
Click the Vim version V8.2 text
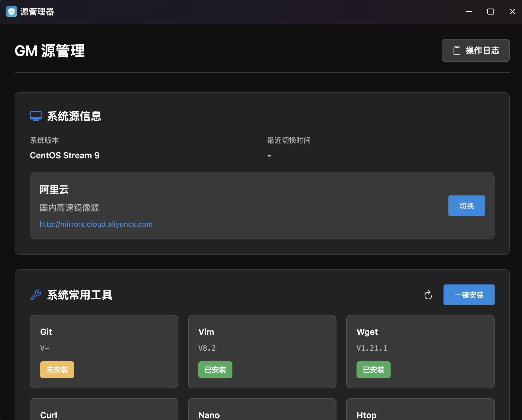207,348
